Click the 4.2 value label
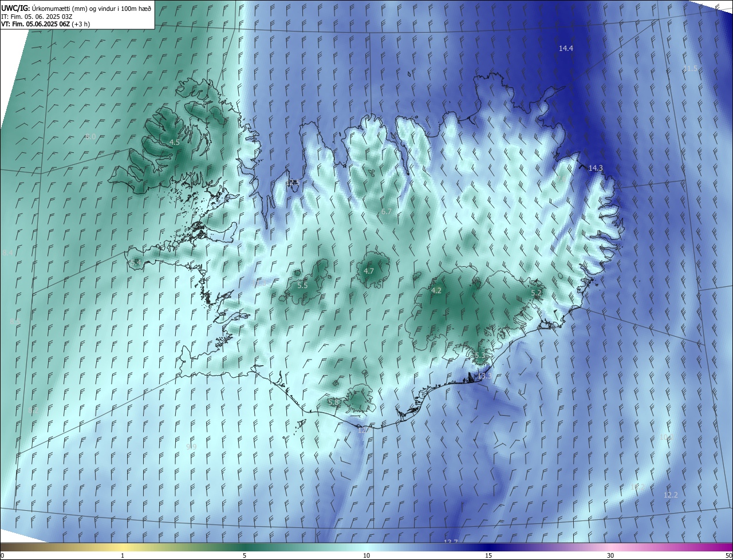Viewport: 733px width, 560px height. (436, 290)
